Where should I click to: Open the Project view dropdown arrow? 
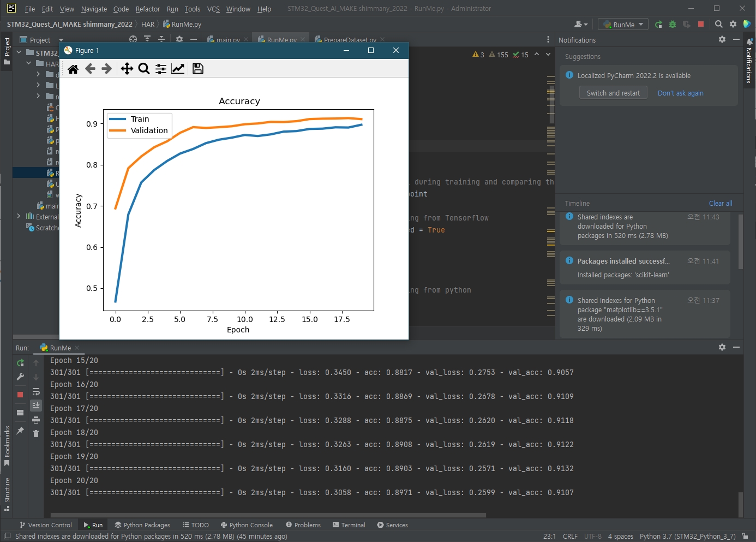(61, 40)
